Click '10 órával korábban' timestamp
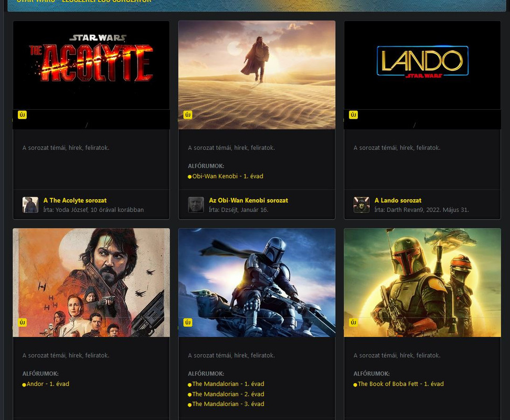Screen dimensions: 510x420 [x=117, y=210]
